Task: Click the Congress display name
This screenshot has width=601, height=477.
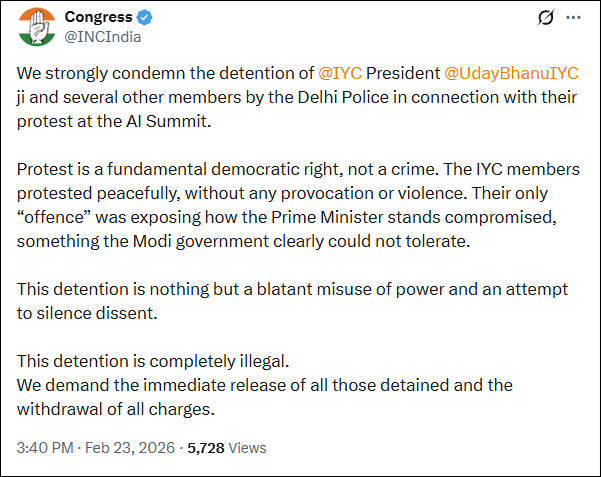Action: click(98, 17)
